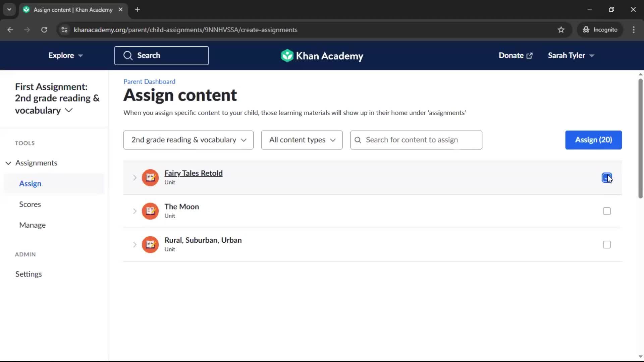Viewport: 644px width, 362px height.
Task: Click the Incognito indicator
Action: tap(600, 30)
